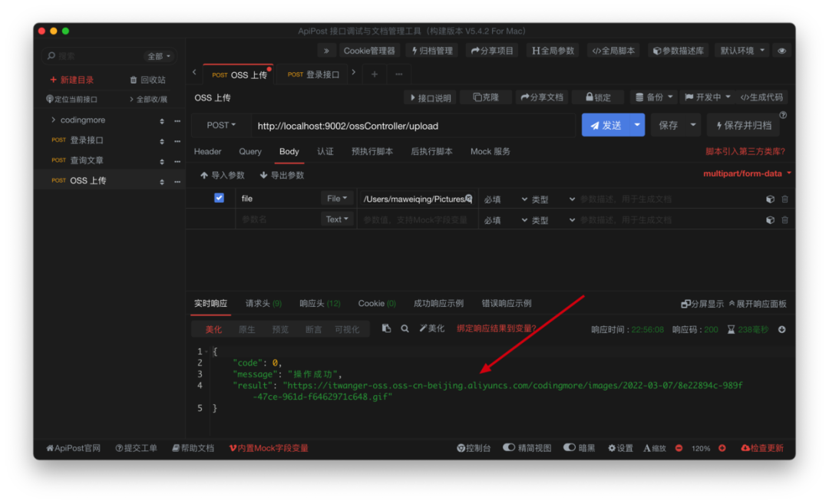Click 保存并归档 save and archive
This screenshot has width=829, height=504.
pyautogui.click(x=744, y=125)
